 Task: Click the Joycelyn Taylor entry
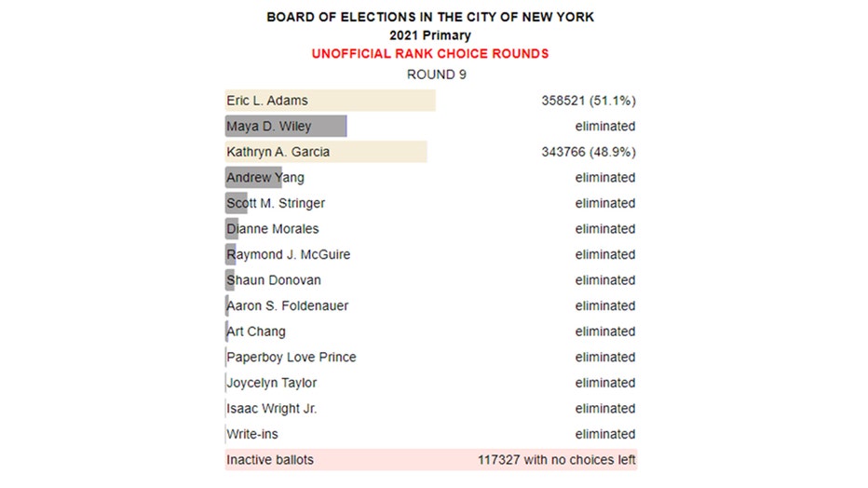271,383
